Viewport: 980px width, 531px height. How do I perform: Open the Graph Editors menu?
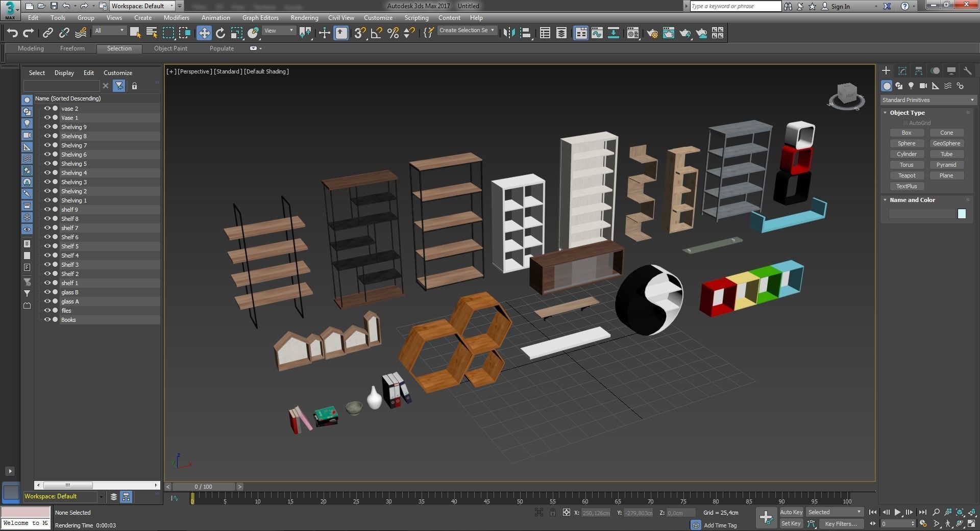tap(260, 18)
